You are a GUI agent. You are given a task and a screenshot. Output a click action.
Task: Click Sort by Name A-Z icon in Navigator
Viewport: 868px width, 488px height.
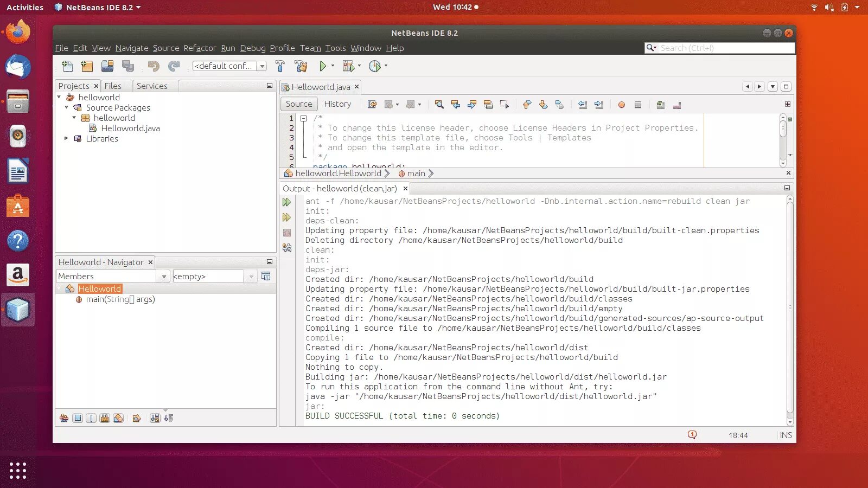pyautogui.click(x=155, y=418)
